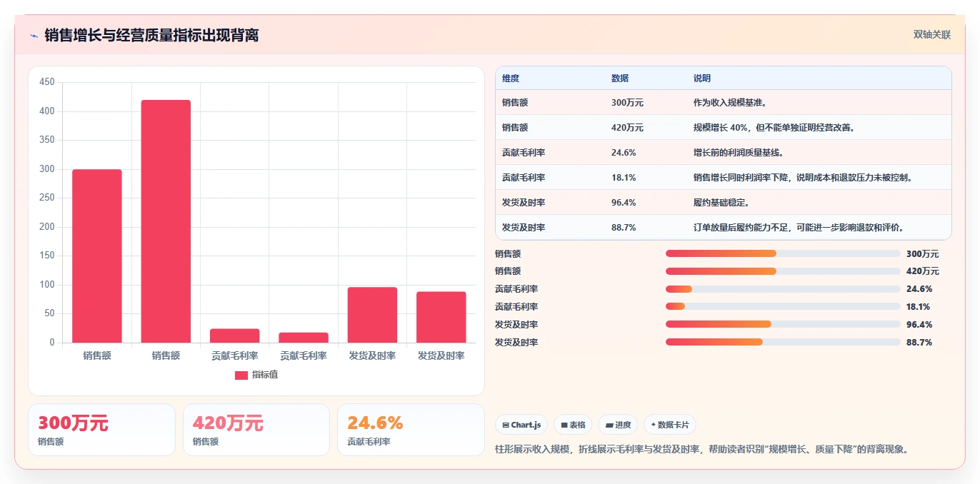
Task: Click the table cell 24.6%
Action: [x=624, y=153]
